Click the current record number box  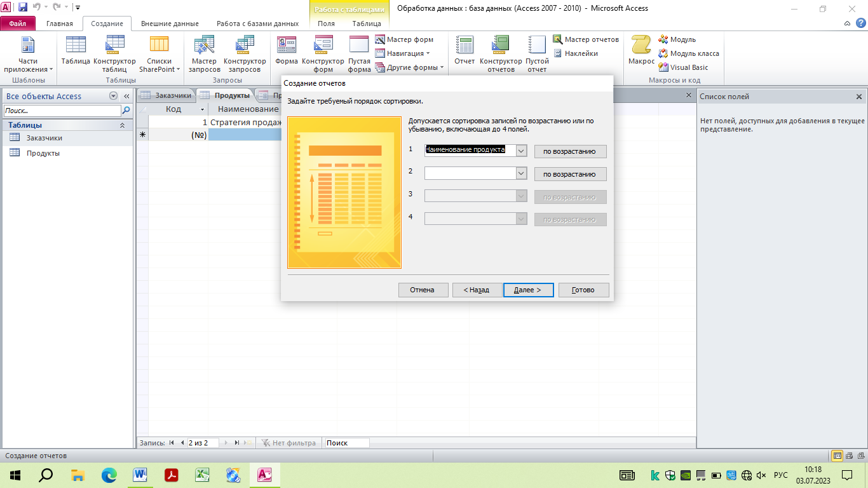[x=202, y=443]
